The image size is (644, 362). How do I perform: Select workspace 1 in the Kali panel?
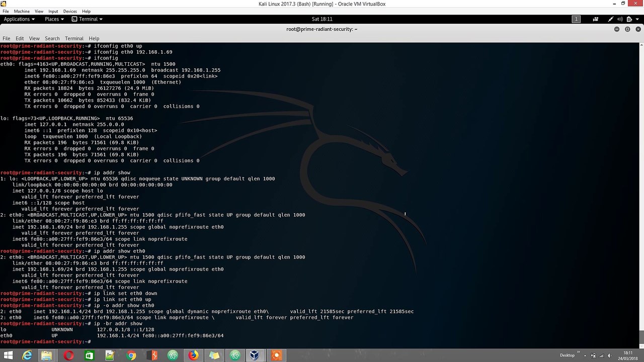576,19
